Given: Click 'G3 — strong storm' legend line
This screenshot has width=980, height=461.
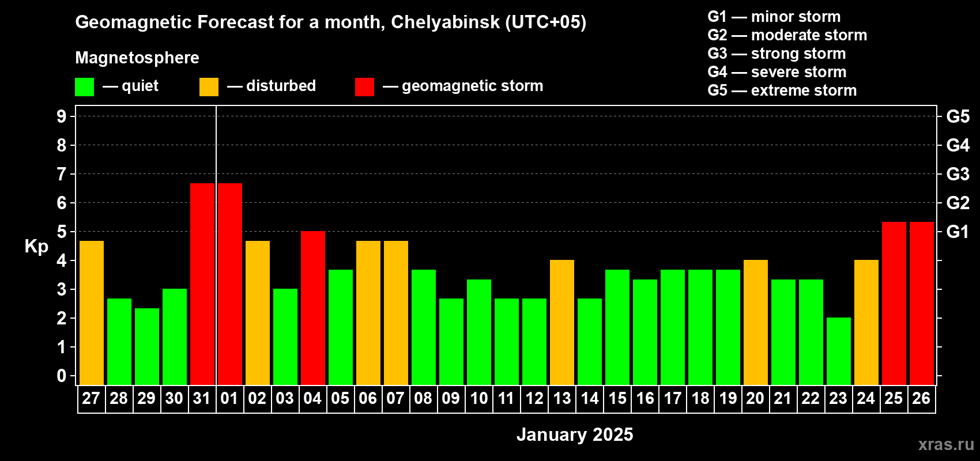Looking at the screenshot, I should 777,54.
